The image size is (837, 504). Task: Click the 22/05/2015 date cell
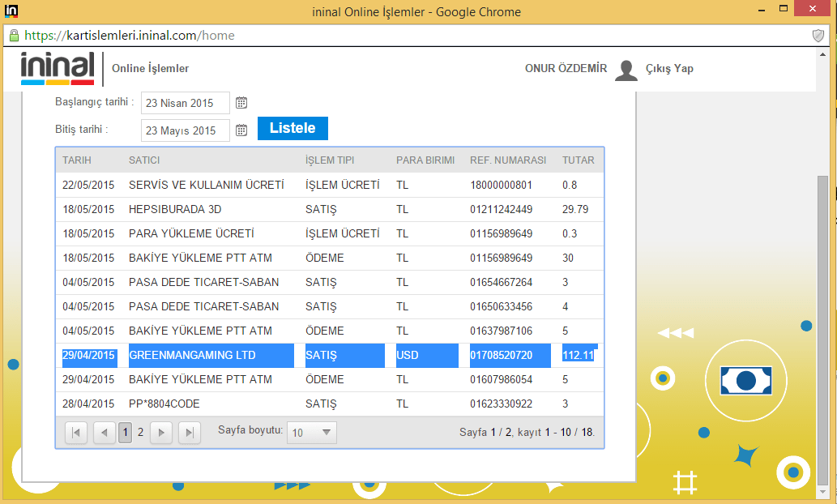(88, 185)
